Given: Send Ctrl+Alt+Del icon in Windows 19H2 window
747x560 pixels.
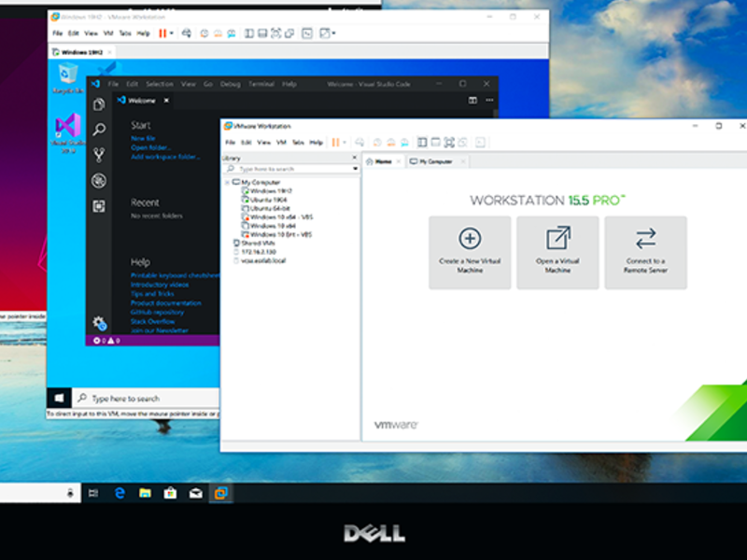Looking at the screenshot, I should pyautogui.click(x=186, y=34).
